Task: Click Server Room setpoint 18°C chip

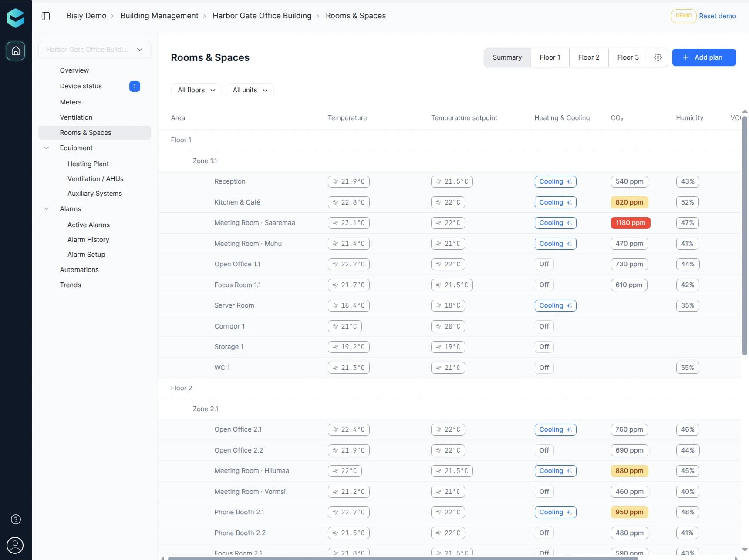Action: tap(448, 305)
